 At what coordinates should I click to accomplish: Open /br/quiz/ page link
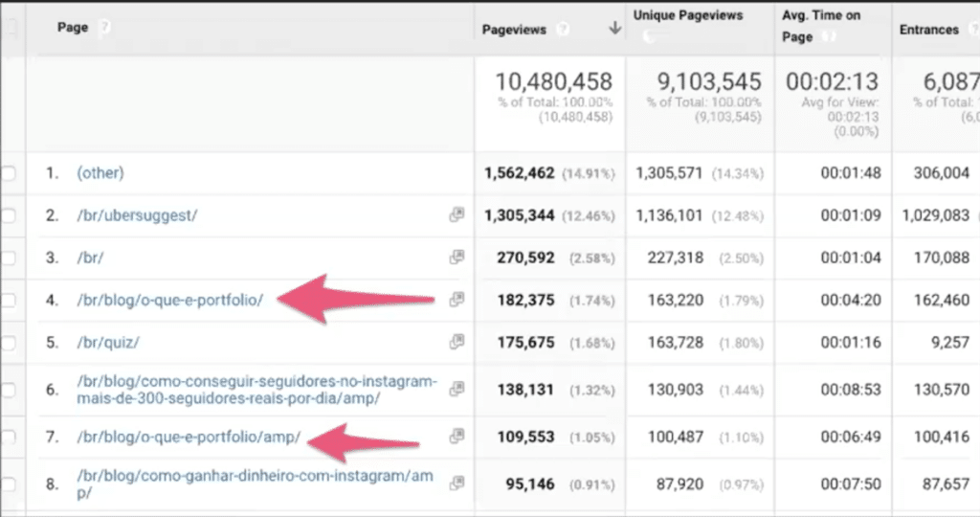pos(108,343)
